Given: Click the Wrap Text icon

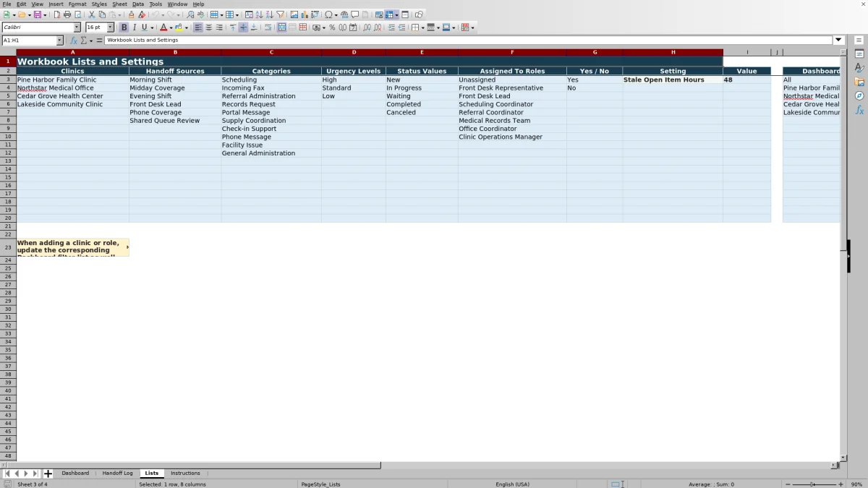Looking at the screenshot, I should (x=268, y=27).
